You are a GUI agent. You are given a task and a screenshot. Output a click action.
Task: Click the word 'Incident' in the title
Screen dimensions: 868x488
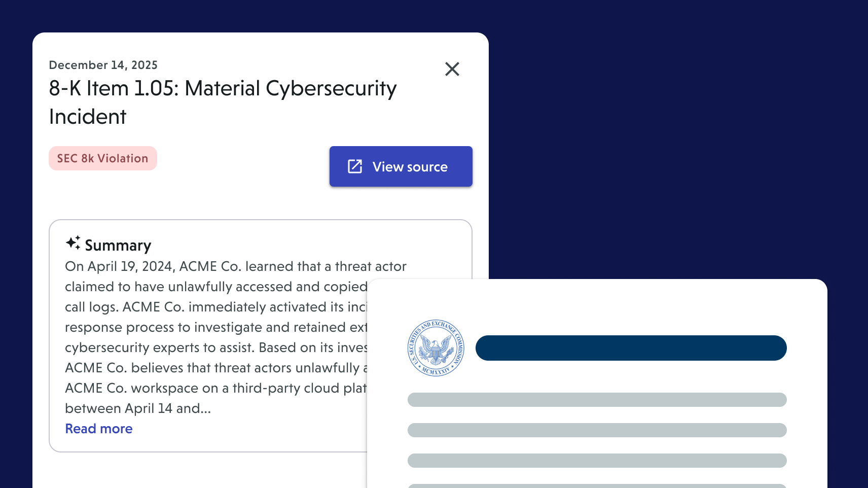(88, 117)
